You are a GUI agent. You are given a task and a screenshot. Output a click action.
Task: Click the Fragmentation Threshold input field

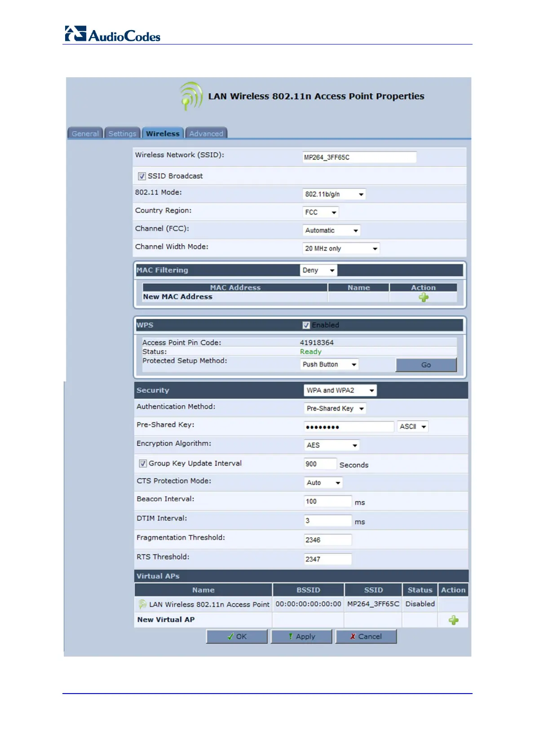coord(328,540)
